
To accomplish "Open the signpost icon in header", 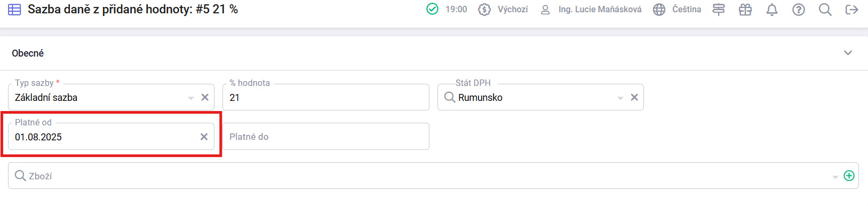I will [719, 10].
